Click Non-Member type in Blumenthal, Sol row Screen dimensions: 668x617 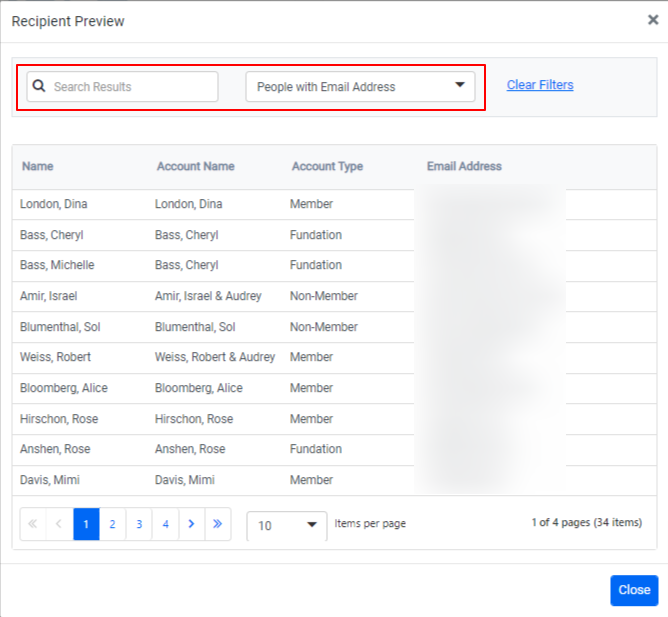(324, 327)
